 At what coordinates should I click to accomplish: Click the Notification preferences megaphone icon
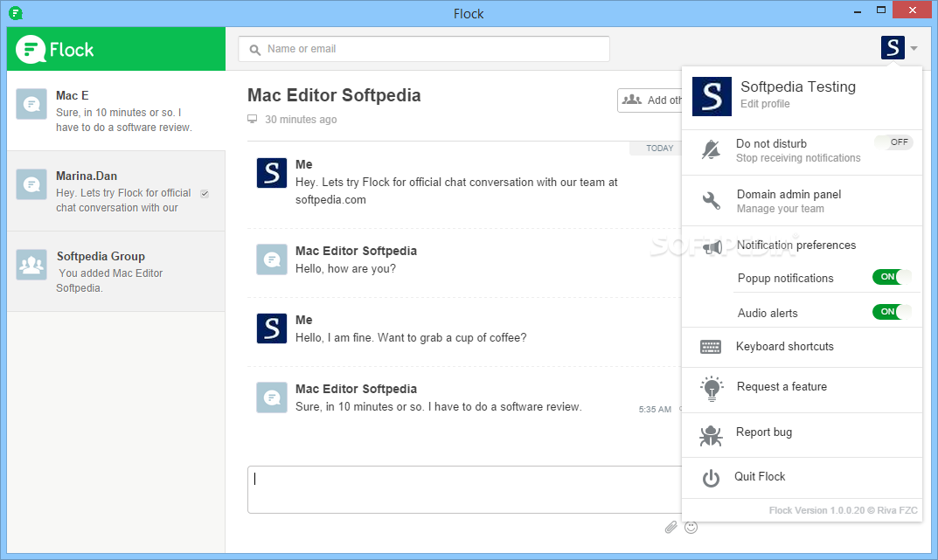pyautogui.click(x=712, y=246)
